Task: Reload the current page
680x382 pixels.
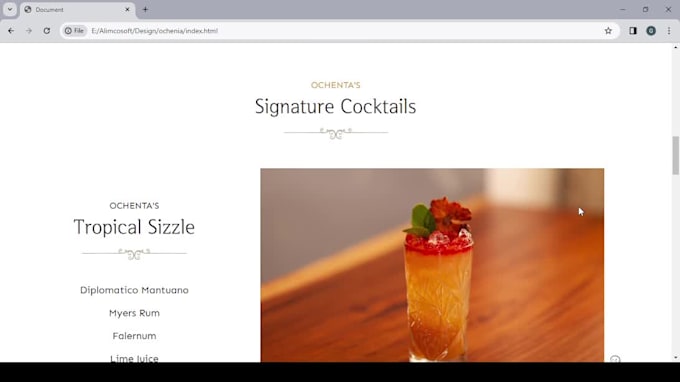Action: 47,31
